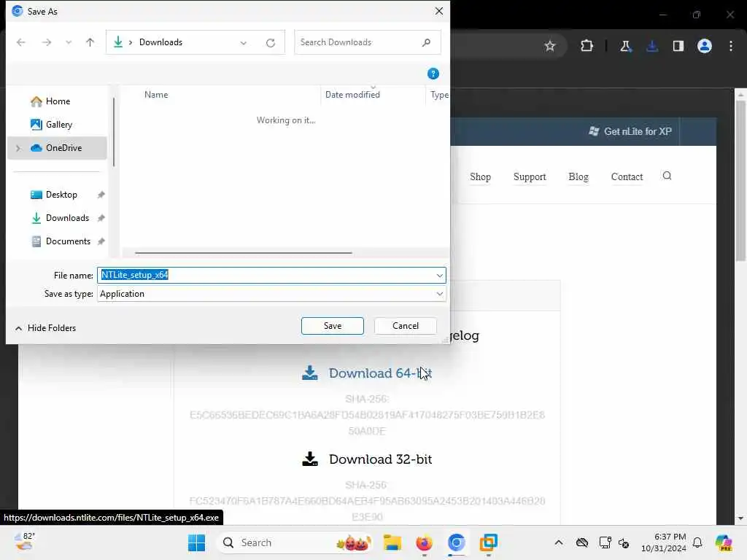The image size is (747, 560).
Task: Unpin Desktop using its pin icon
Action: 101,195
